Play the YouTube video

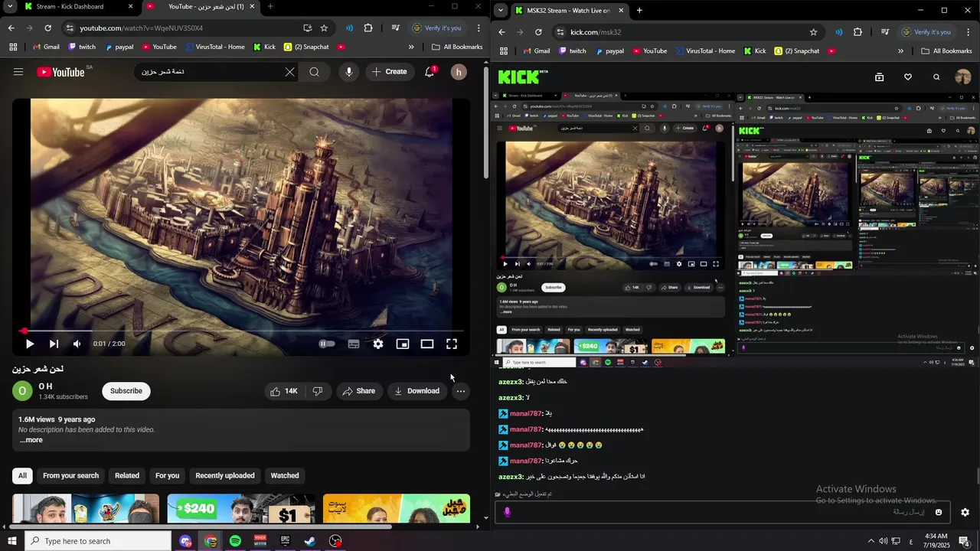pos(30,344)
